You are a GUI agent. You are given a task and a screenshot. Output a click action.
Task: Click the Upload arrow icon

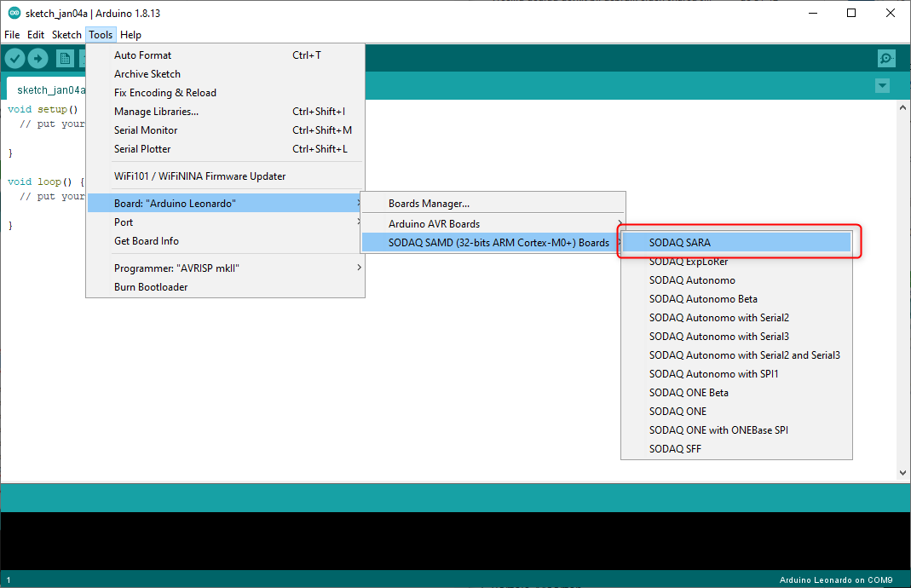(37, 58)
